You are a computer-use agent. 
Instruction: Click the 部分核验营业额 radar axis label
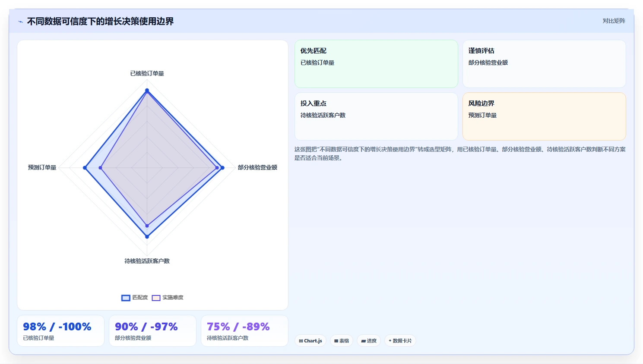tap(257, 167)
